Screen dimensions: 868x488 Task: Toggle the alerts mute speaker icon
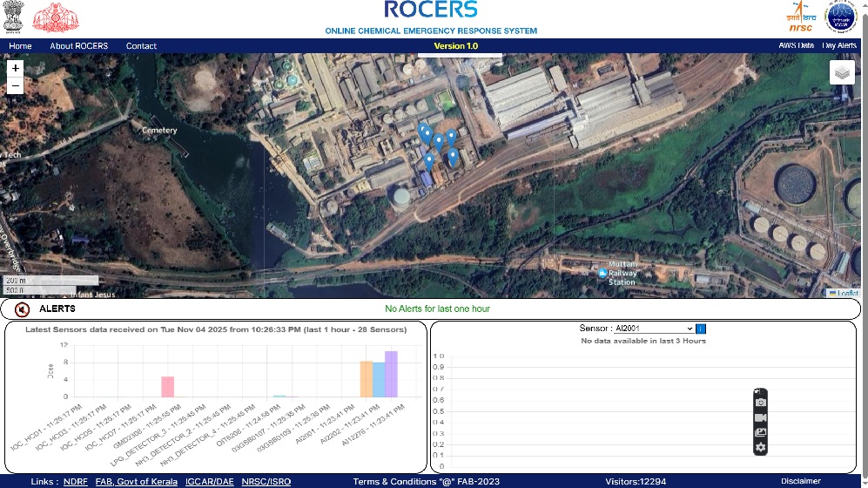22,309
